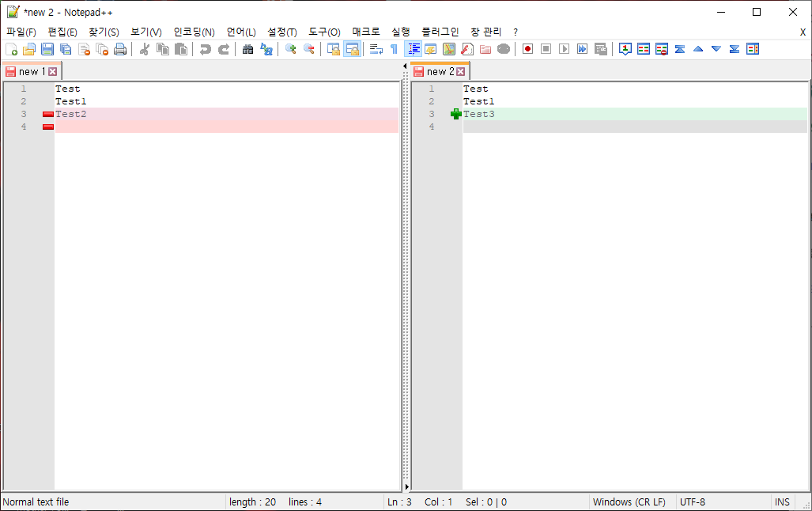Play back recorded macro
The width and height of the screenshot is (812, 511).
pyautogui.click(x=564, y=49)
